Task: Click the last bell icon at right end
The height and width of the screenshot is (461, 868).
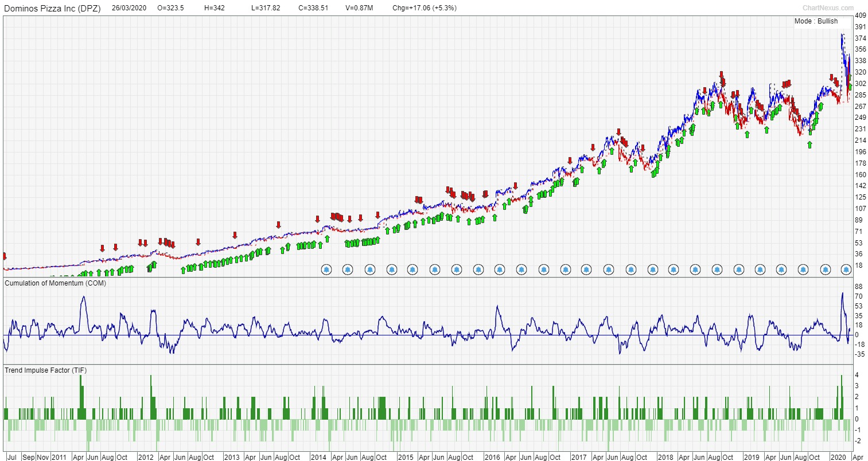Action: click(x=846, y=269)
